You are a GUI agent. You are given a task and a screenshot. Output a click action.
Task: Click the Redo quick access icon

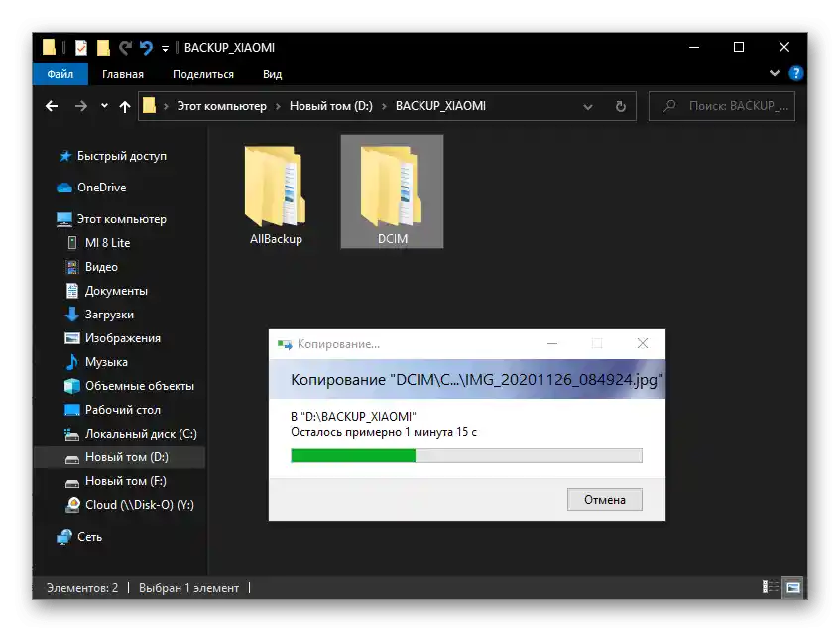(125, 48)
